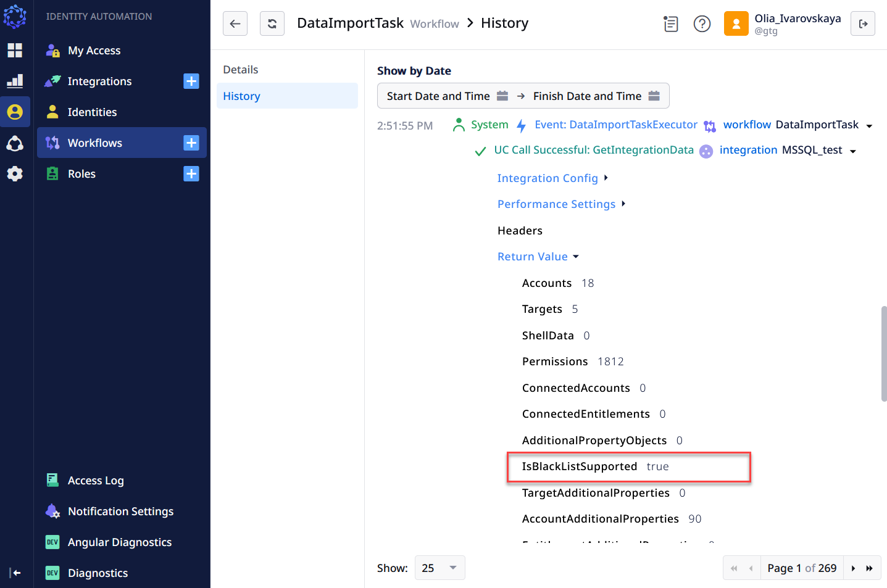This screenshot has height=588, width=887.
Task: Open the Show page size dropdown
Action: tap(440, 568)
